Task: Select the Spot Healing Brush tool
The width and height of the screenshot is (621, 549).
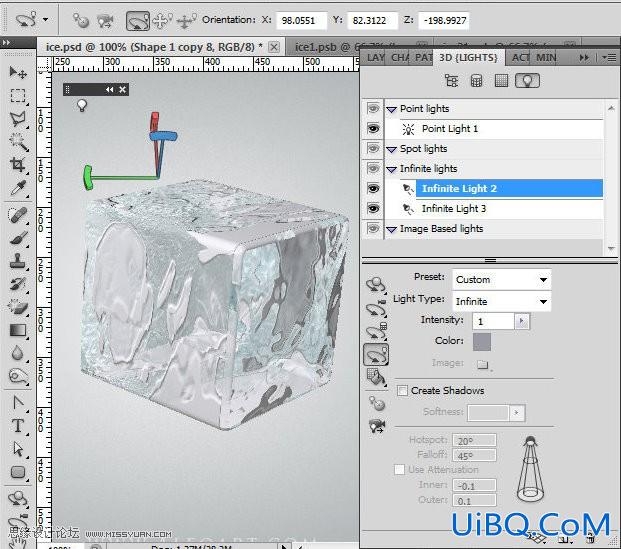Action: [x=18, y=215]
